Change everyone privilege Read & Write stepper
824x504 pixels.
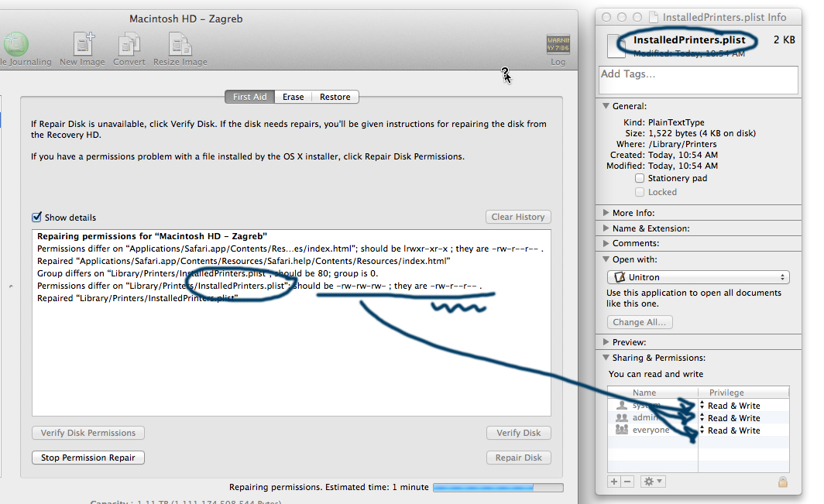(702, 430)
